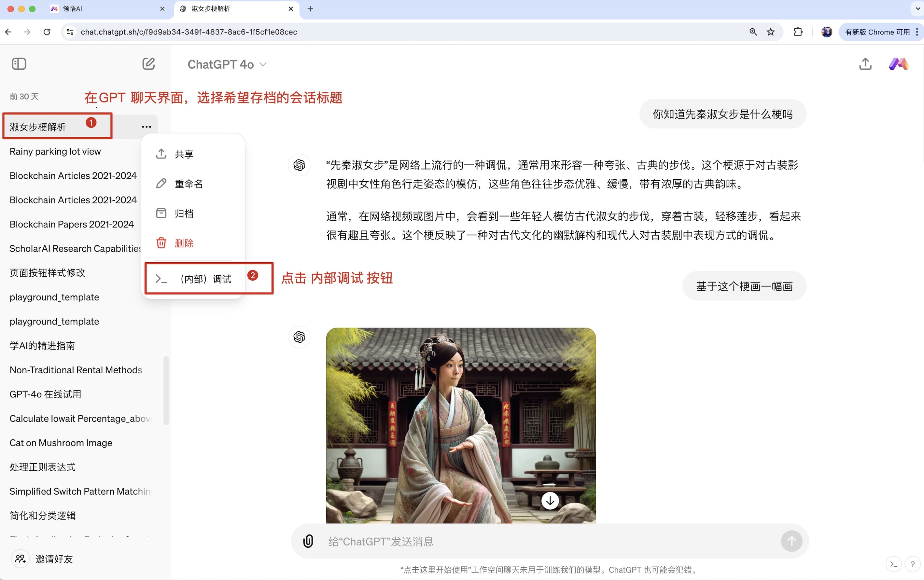Open the Chrome extensions puzzle icon

tap(798, 32)
